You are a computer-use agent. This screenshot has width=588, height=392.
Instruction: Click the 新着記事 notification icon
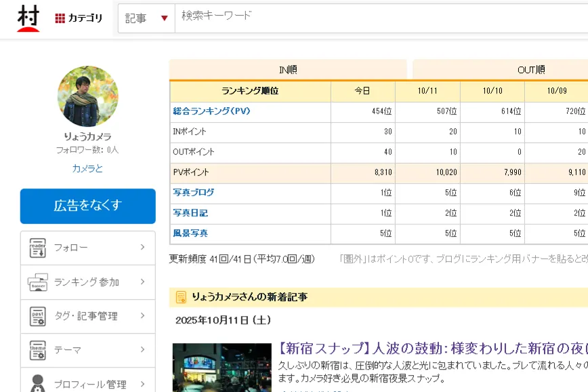pos(181,297)
